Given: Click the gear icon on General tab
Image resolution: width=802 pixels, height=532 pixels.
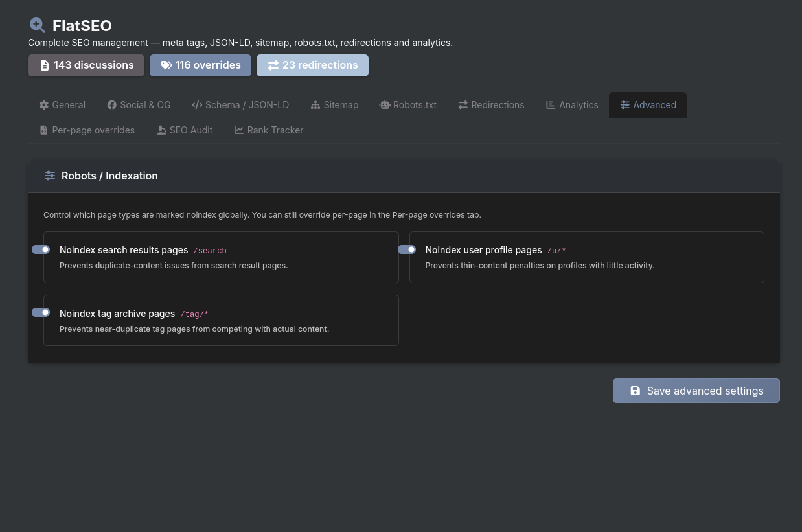Looking at the screenshot, I should coord(44,105).
